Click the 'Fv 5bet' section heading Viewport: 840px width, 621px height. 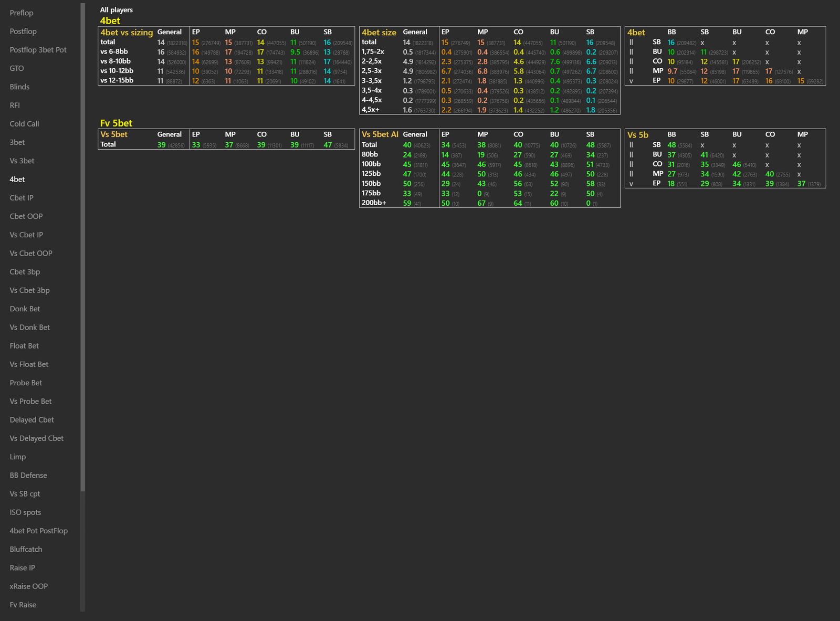point(116,123)
